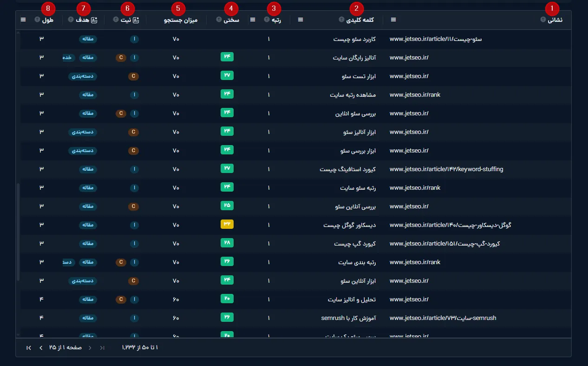Click the help icon beside سختی header
This screenshot has width=588, height=366.
coord(219,20)
